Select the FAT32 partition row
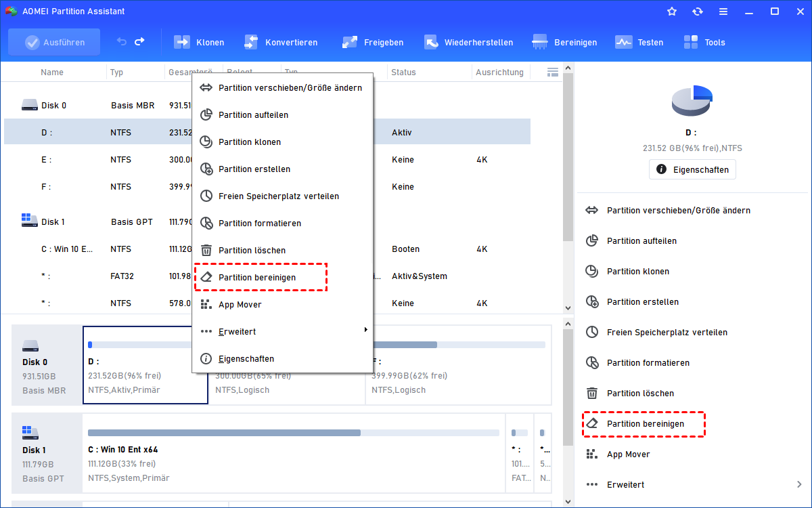This screenshot has height=508, width=812. (x=267, y=276)
